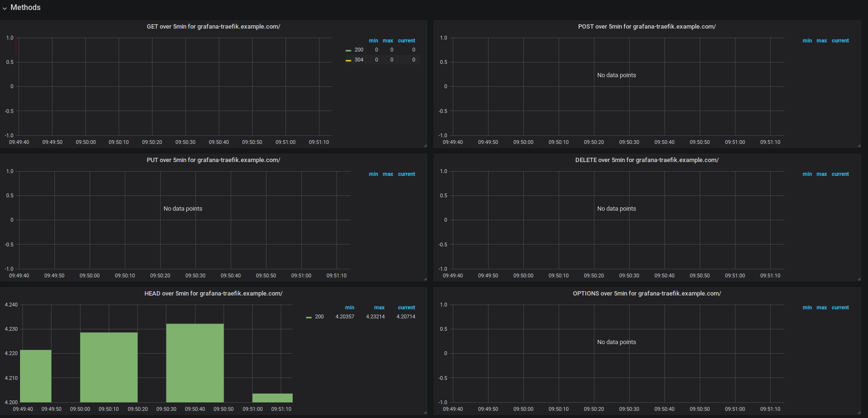The image size is (868, 418).
Task: Click the HEAD chart bar above 09:50:10
Action: point(109,367)
